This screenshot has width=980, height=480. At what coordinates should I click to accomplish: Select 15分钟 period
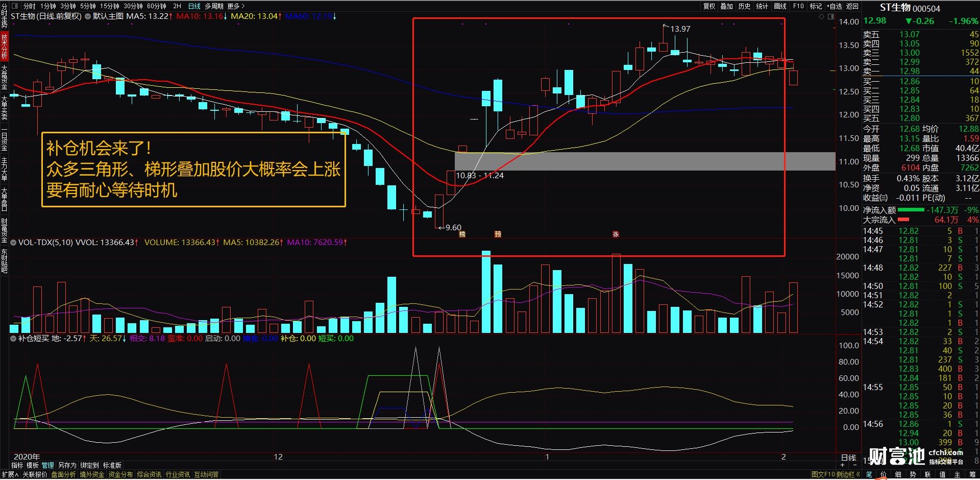[x=109, y=6]
